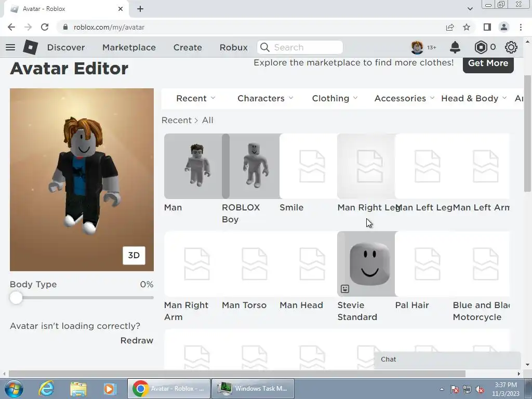Go forward with the browser forward arrow

[28, 27]
